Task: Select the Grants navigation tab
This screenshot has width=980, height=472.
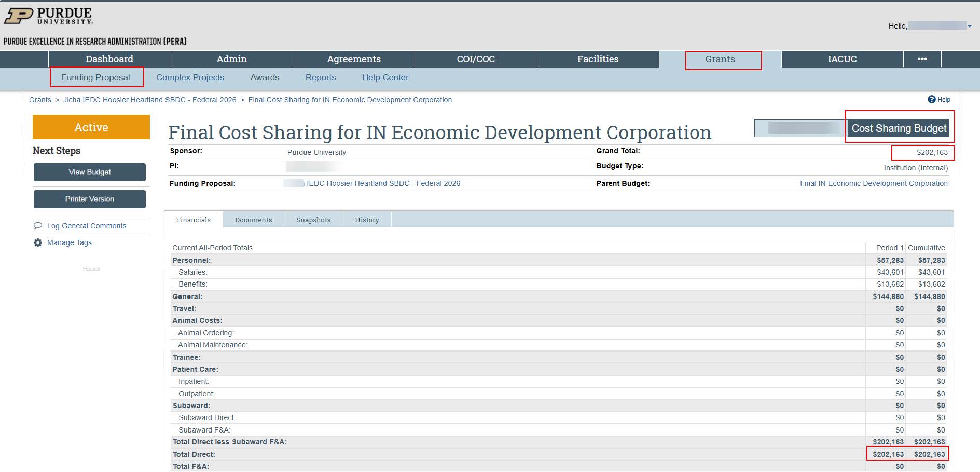Action: click(720, 59)
